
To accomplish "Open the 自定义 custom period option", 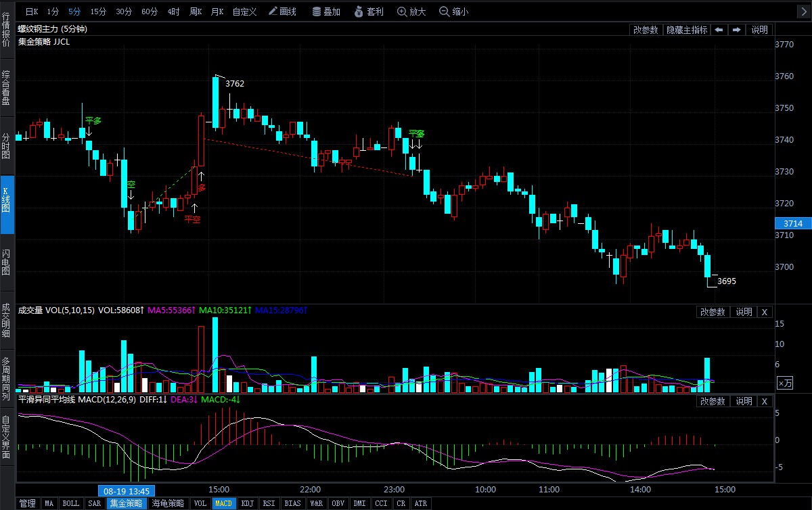I will 244,11.
